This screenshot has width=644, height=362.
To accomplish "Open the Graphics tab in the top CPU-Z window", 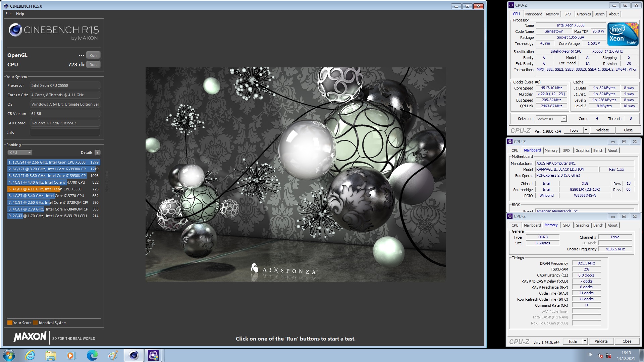I will coord(584,14).
